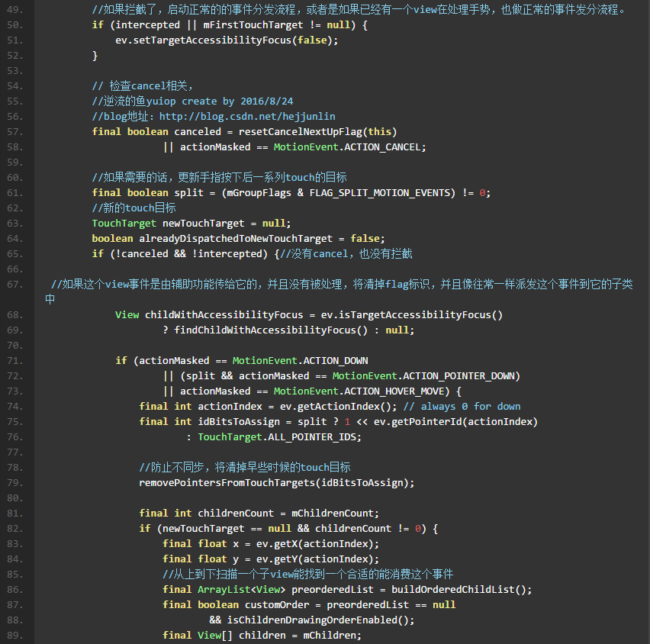This screenshot has width=650, height=644.
Task: Click 'TouchTarget newTouchTarget = null;' line
Action: point(191,224)
